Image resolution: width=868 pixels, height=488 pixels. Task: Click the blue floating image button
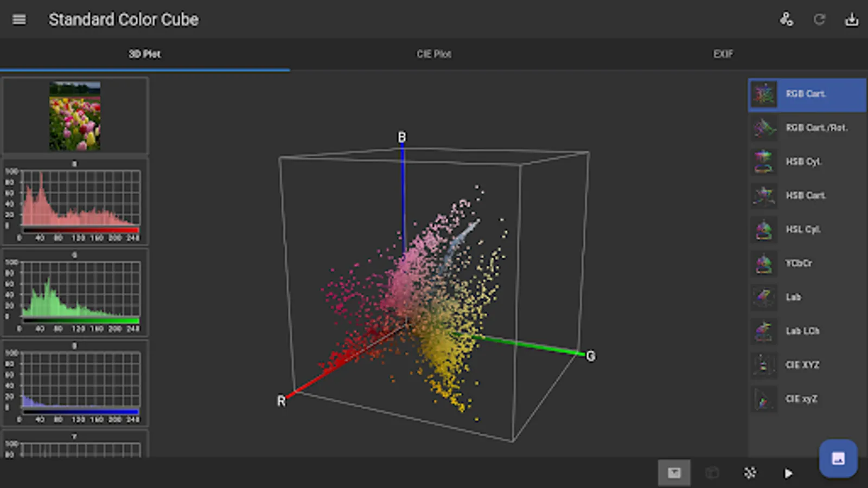coord(838,458)
